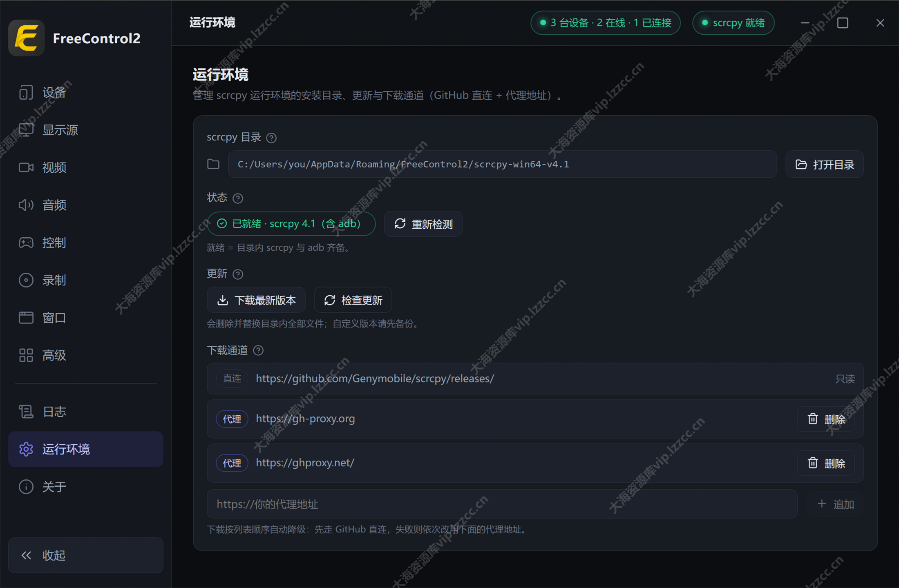This screenshot has width=899, height=588.
Task: Click the FreeControl2 logo icon
Action: click(27, 38)
